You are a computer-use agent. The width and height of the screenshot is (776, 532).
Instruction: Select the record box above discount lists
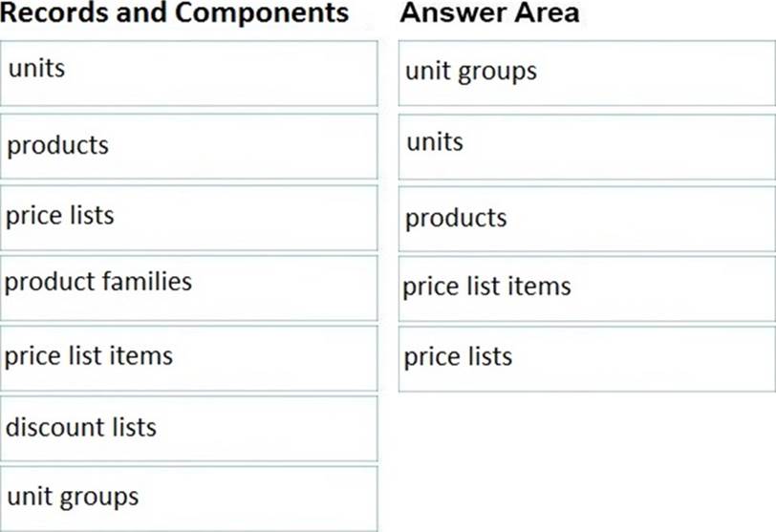tap(188, 357)
